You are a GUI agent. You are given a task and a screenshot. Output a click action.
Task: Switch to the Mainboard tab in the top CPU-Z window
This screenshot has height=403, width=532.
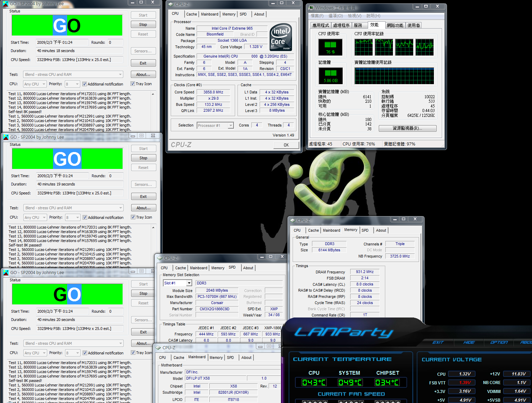tap(209, 14)
